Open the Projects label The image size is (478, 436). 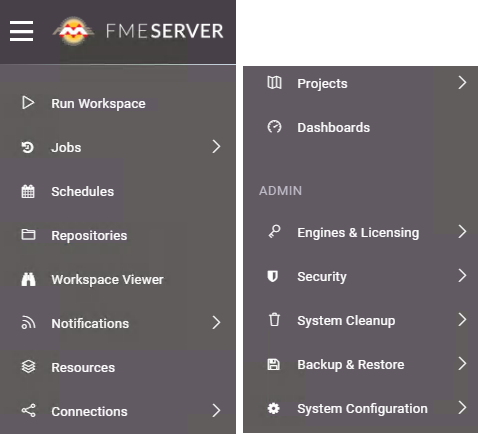pyautogui.click(x=322, y=84)
